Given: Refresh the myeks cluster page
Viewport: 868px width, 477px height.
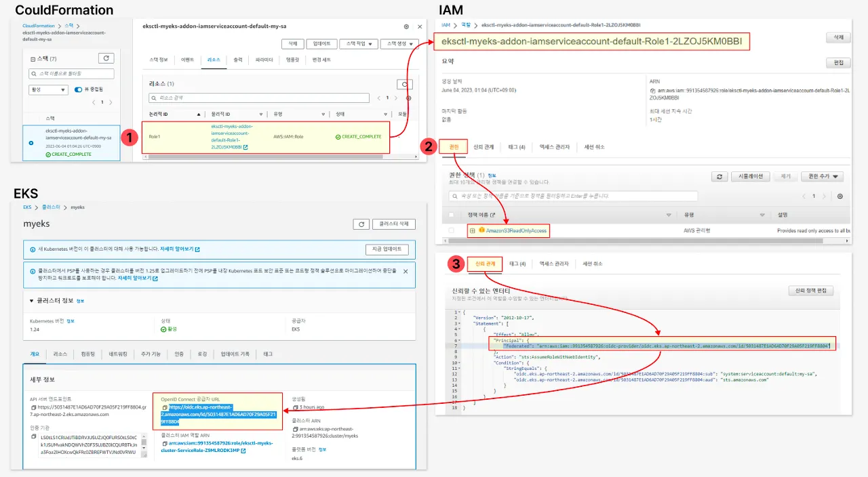Looking at the screenshot, I should pyautogui.click(x=361, y=224).
